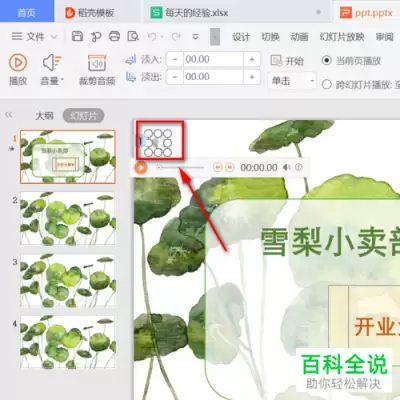Open print preview icon
400x400 pixels.
coord(133,36)
